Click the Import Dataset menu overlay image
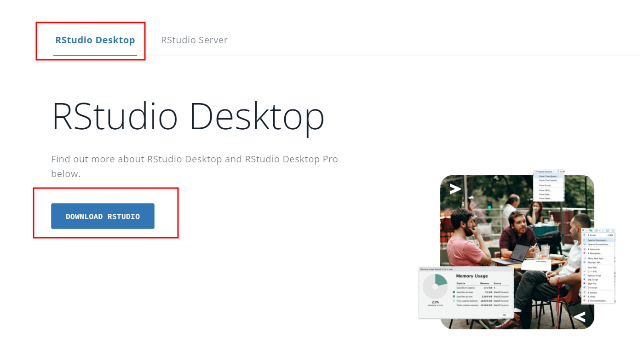Viewport: 644px width, 338px height. [x=549, y=185]
